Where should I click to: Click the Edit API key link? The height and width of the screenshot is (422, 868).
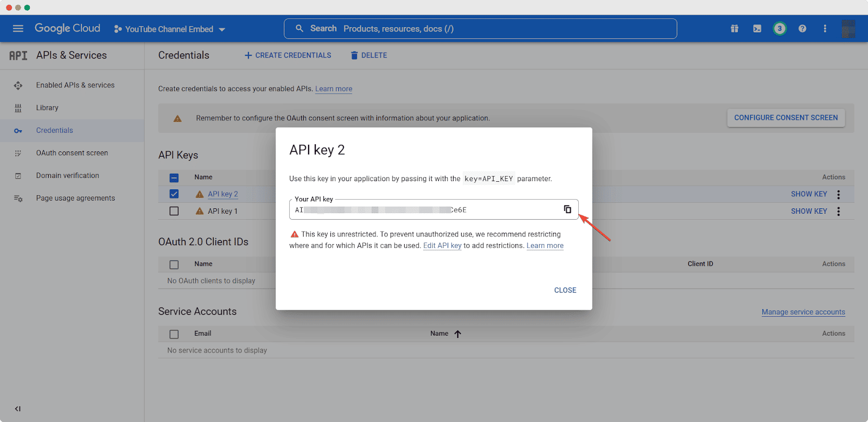(442, 246)
